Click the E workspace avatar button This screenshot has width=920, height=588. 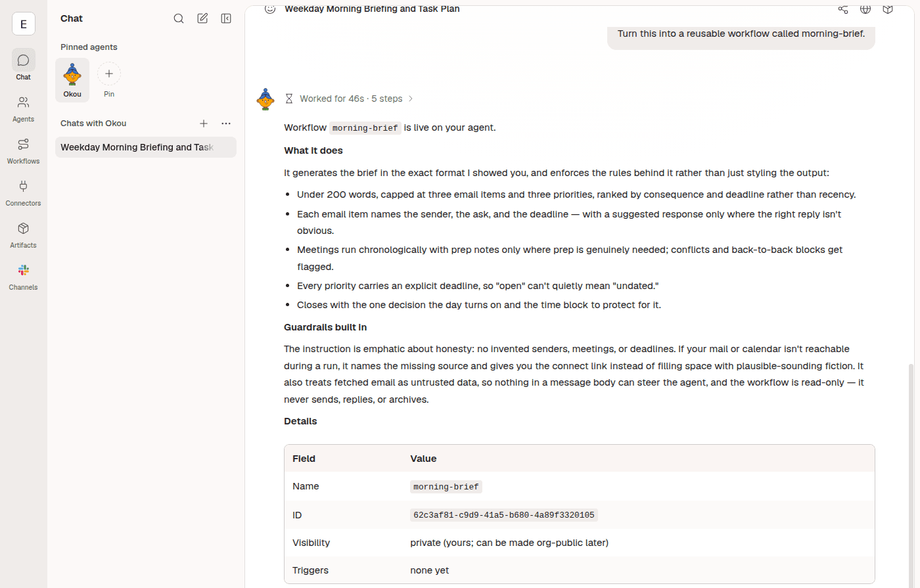(x=24, y=24)
